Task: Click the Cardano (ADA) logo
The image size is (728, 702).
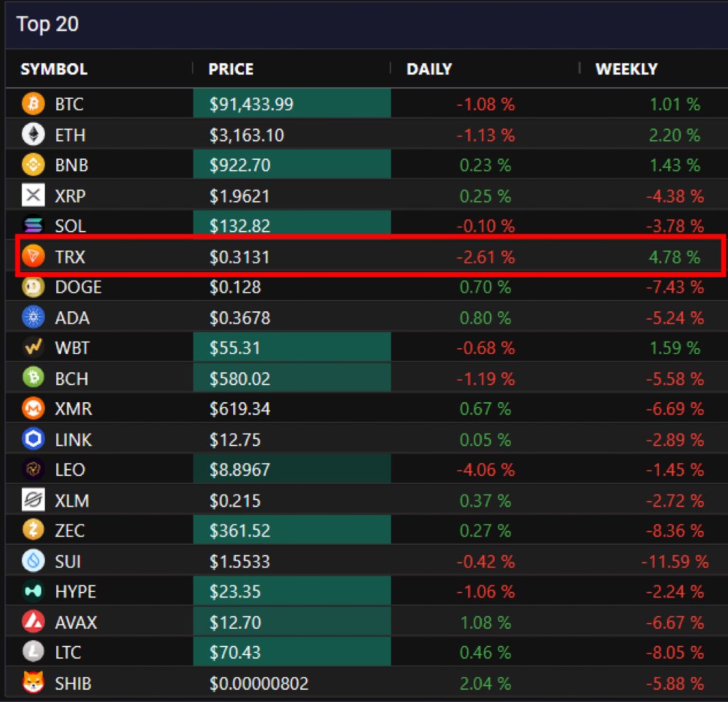Action: [x=32, y=318]
